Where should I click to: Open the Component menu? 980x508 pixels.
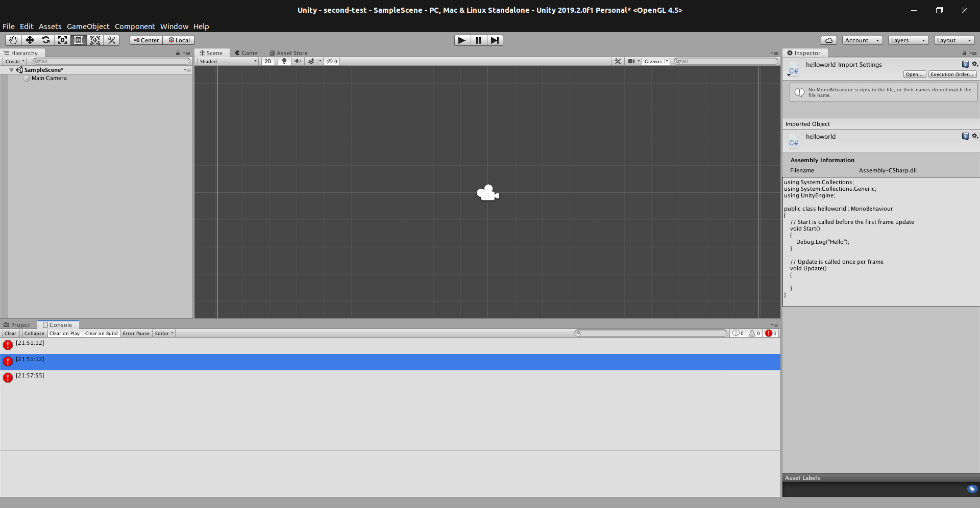pos(135,27)
